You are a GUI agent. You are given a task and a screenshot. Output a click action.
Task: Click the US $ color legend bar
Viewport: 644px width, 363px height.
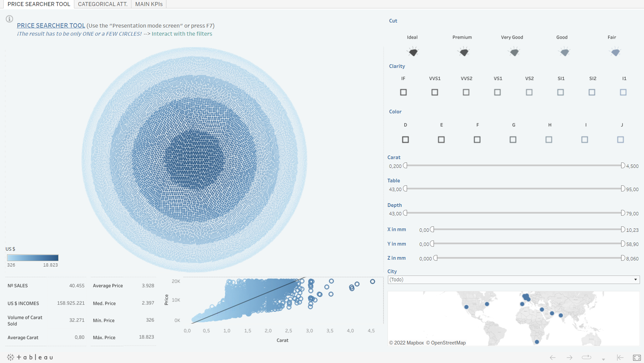click(33, 258)
